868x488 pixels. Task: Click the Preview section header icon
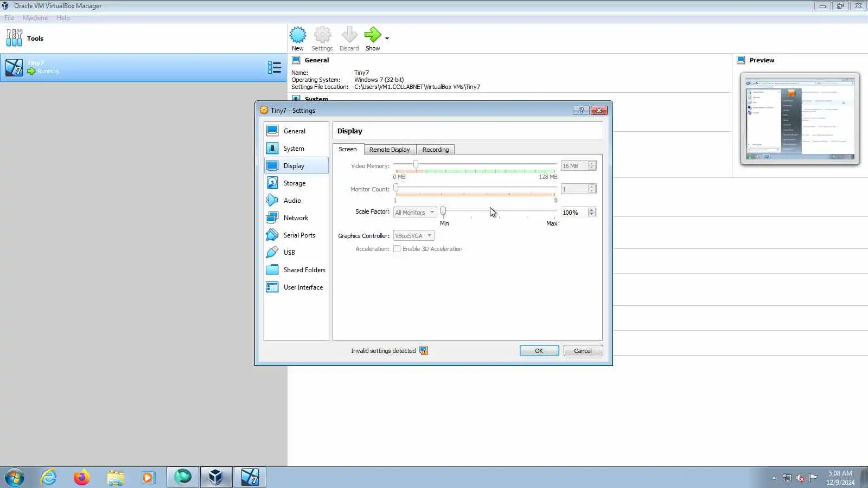tap(741, 60)
